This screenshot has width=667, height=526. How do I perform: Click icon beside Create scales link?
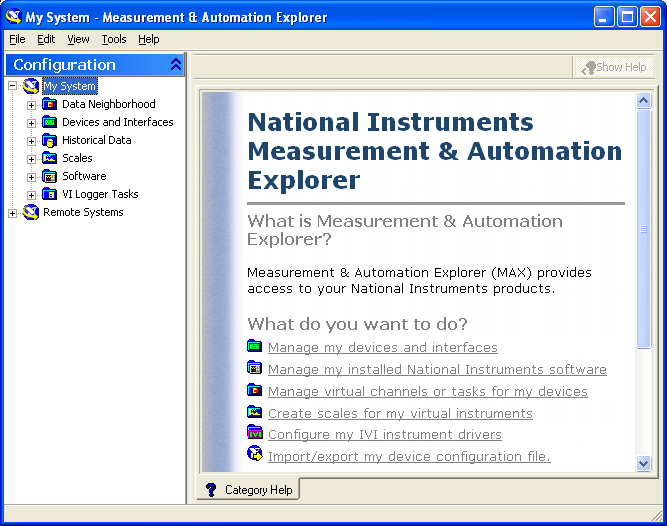[x=254, y=412]
